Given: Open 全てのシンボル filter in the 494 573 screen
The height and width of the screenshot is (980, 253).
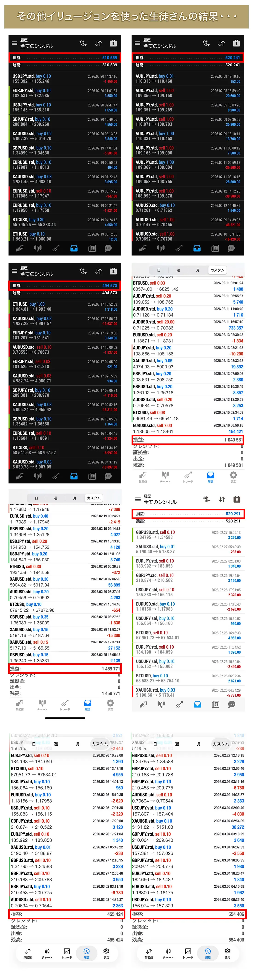Looking at the screenshot, I should pyautogui.click(x=37, y=274).
